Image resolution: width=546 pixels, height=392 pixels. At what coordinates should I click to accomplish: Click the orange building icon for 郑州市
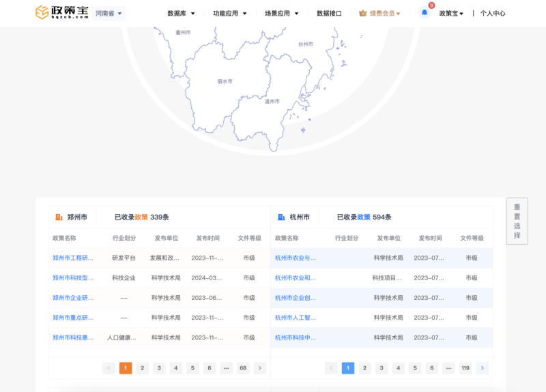tap(59, 217)
